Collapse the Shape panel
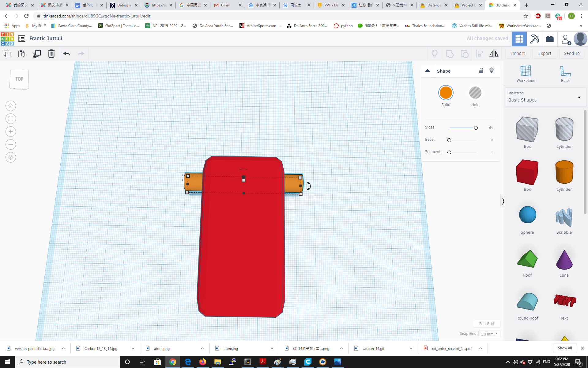Viewport: 588px width, 368px height. coord(428,71)
